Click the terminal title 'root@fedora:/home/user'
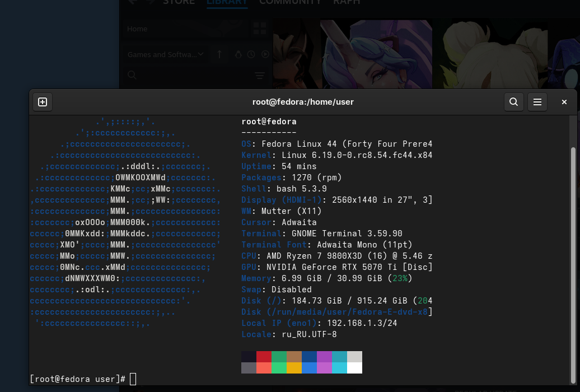The image size is (580, 392). (x=303, y=102)
